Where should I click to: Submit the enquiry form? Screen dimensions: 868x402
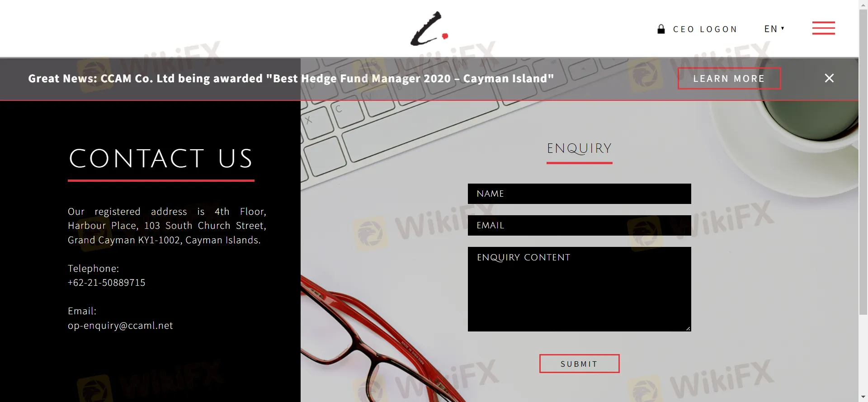click(x=579, y=364)
